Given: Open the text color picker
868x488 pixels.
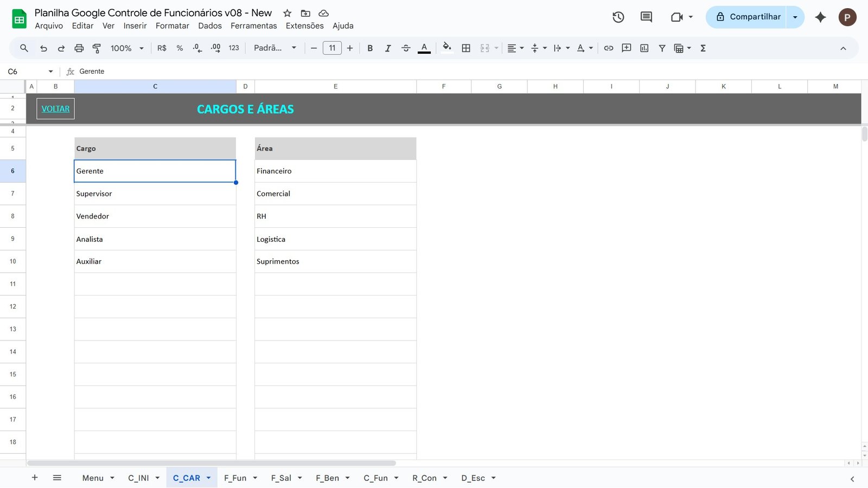Looking at the screenshot, I should (424, 48).
